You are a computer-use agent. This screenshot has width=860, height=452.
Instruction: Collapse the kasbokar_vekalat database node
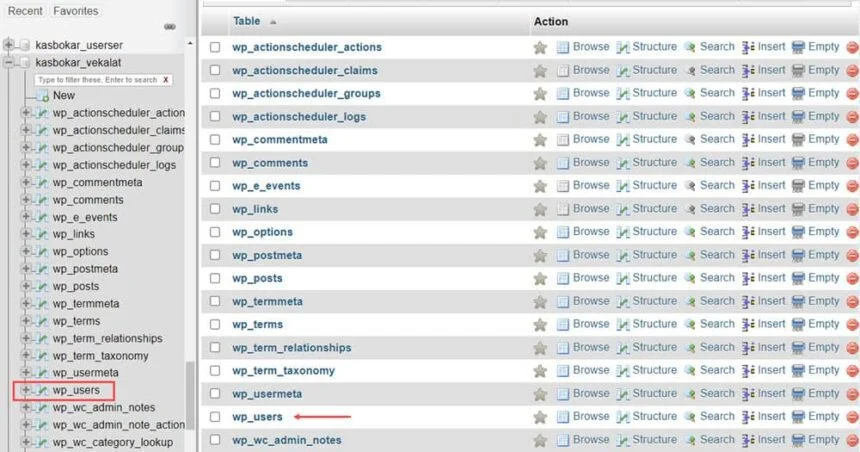8,62
